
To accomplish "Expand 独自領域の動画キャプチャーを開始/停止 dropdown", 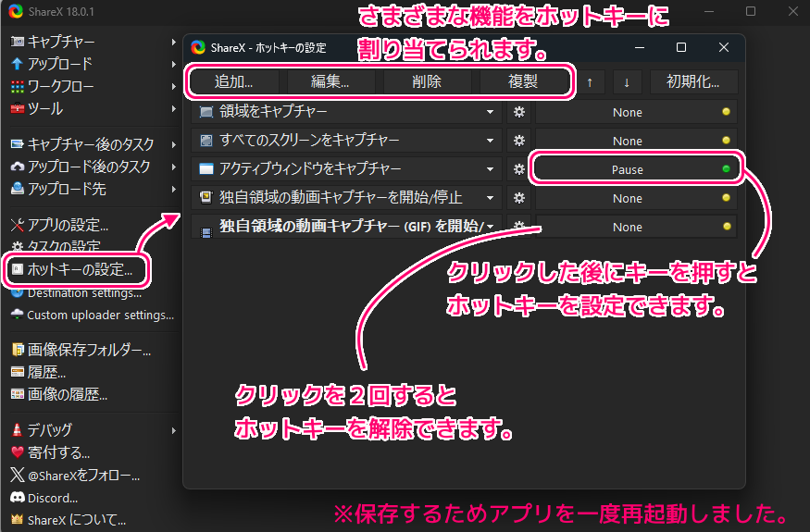I will 490,198.
